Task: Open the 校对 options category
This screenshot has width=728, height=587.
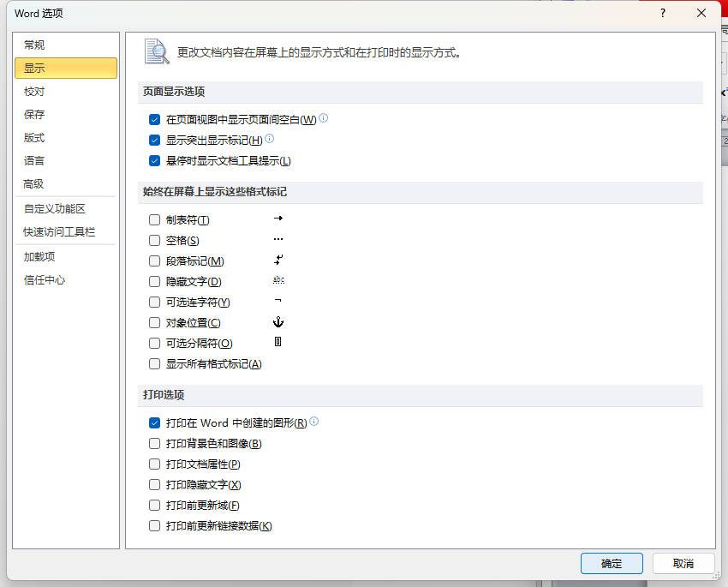Action: 66,92
